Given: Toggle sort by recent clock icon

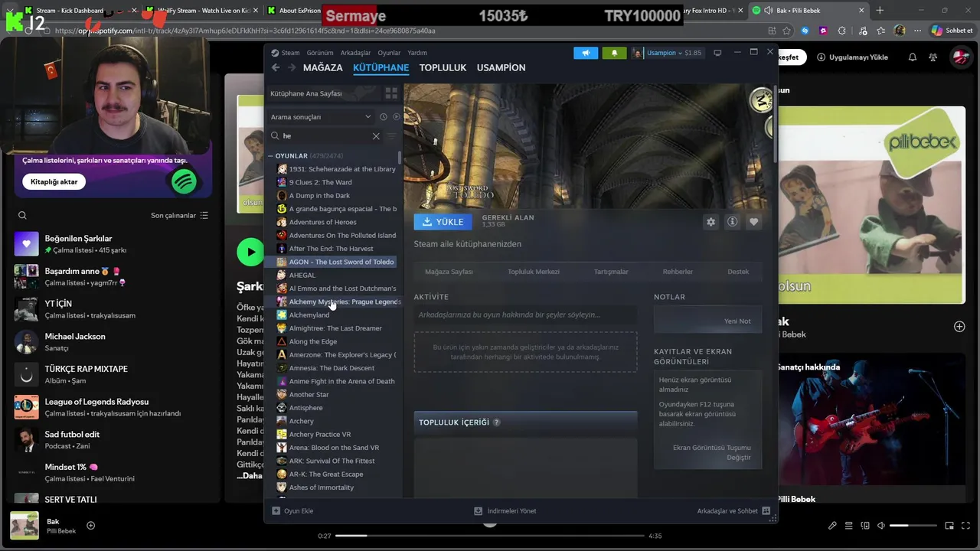Looking at the screenshot, I should click(384, 117).
